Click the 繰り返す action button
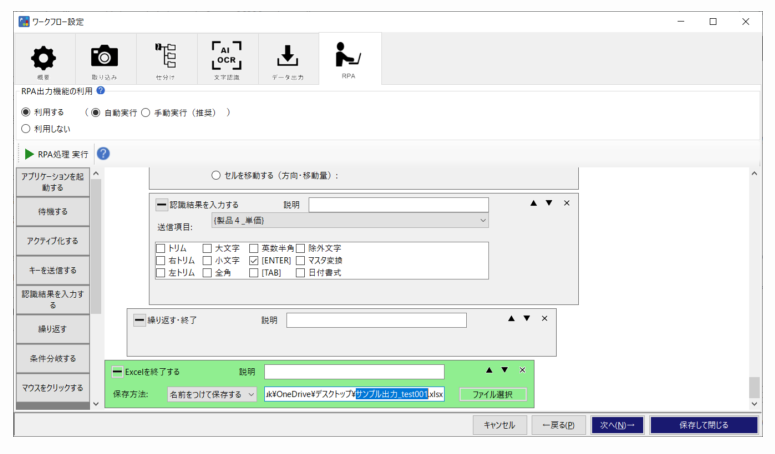Image resolution: width=775 pixels, height=454 pixels. tap(53, 329)
